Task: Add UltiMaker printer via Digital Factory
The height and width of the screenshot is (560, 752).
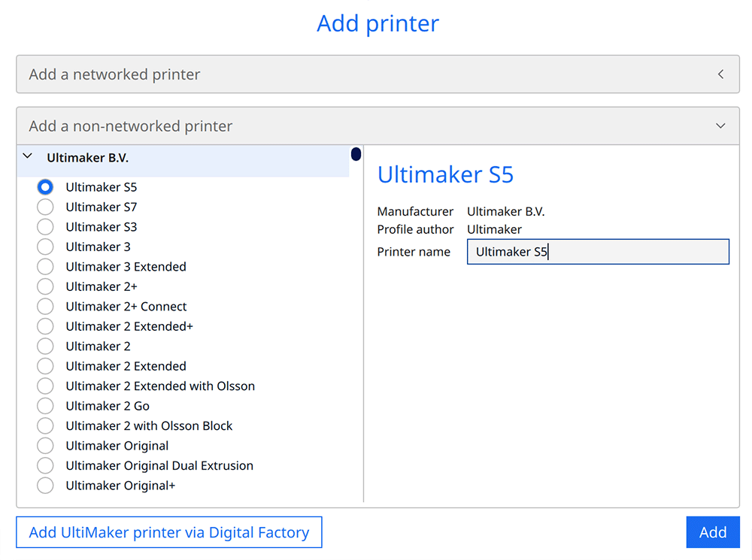Action: coord(169,532)
